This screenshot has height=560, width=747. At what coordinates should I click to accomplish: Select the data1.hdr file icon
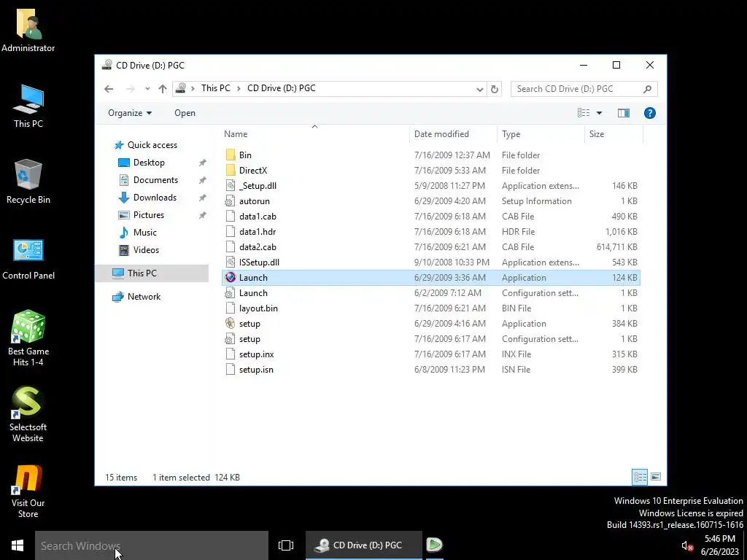tap(231, 231)
